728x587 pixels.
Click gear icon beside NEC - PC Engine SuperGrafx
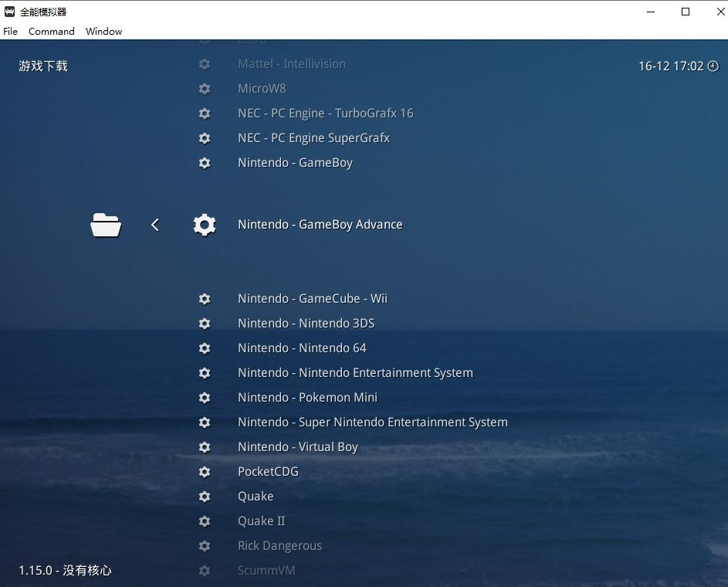(x=205, y=138)
